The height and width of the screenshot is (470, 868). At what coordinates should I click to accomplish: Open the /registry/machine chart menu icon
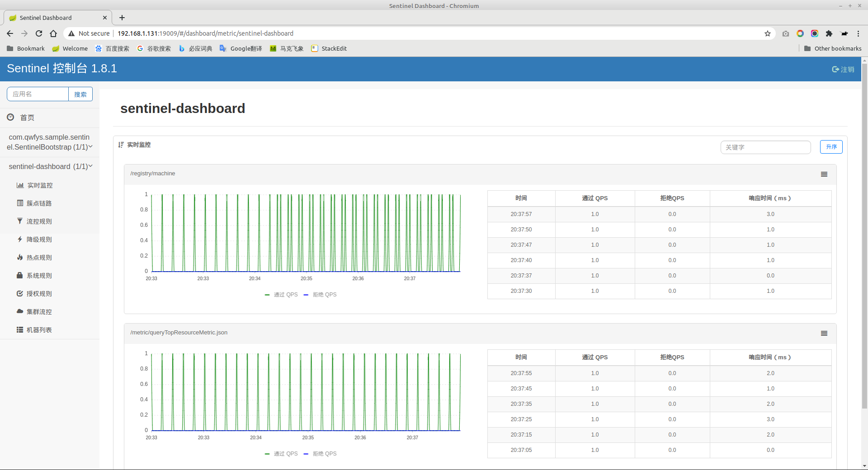(824, 174)
